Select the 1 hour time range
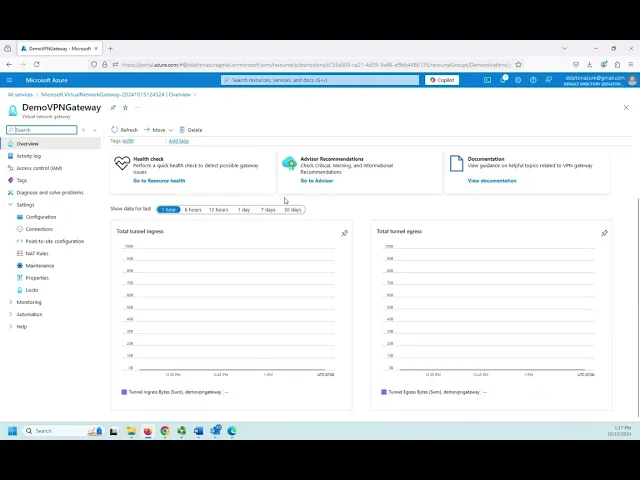The width and height of the screenshot is (640, 480). (x=169, y=209)
